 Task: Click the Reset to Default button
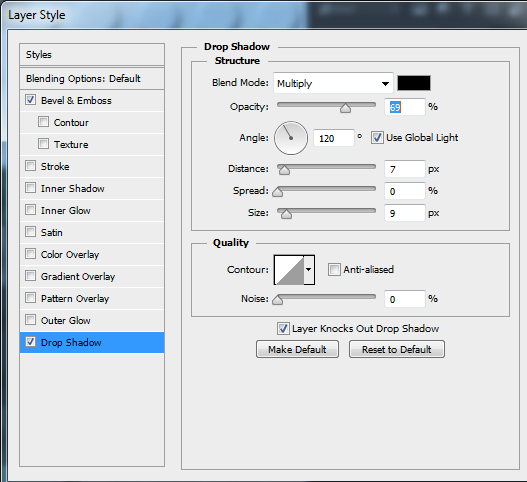(x=397, y=350)
